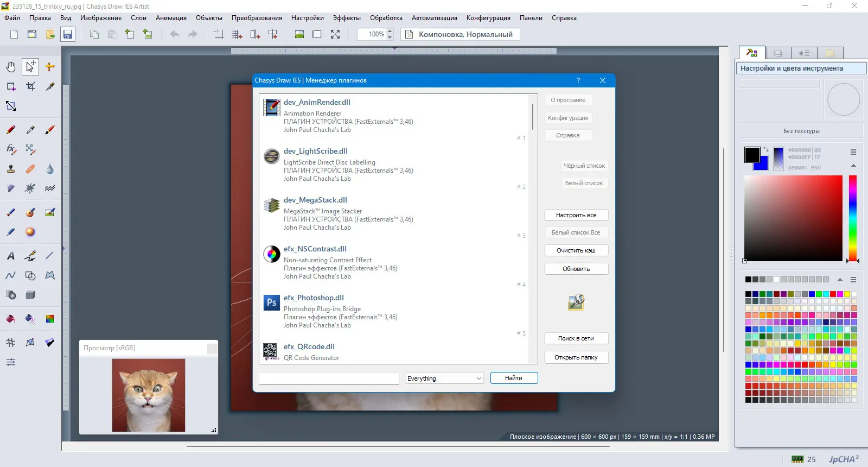The width and height of the screenshot is (868, 467).
Task: Click the Без текстуры texture button
Action: (801, 131)
